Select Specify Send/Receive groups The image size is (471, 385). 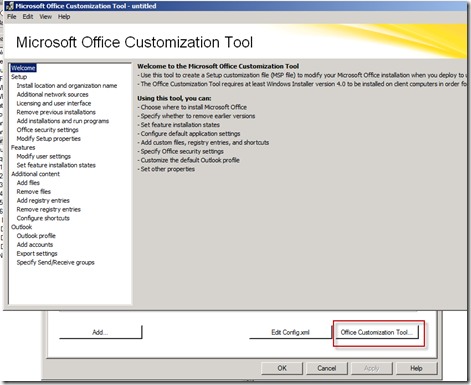pos(55,262)
